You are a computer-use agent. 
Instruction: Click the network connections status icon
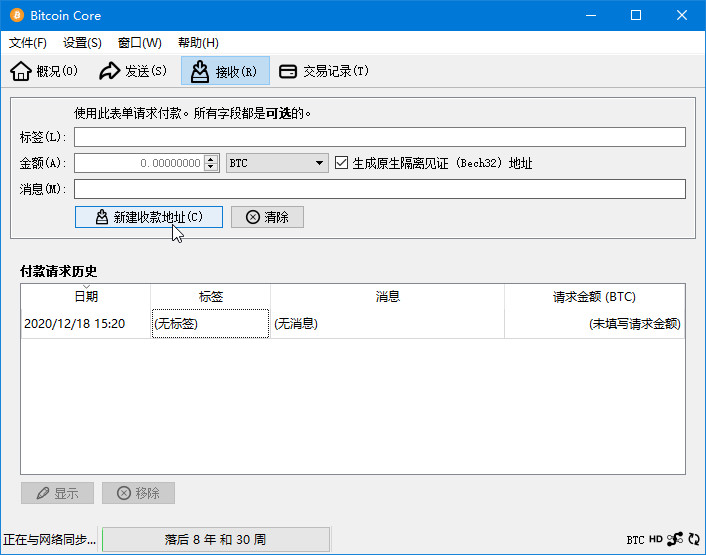(x=675, y=539)
